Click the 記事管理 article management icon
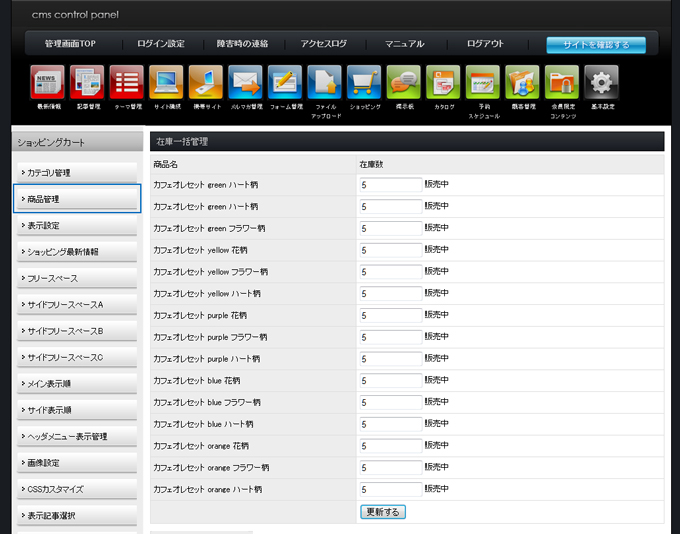This screenshot has width=680, height=534. (87, 82)
